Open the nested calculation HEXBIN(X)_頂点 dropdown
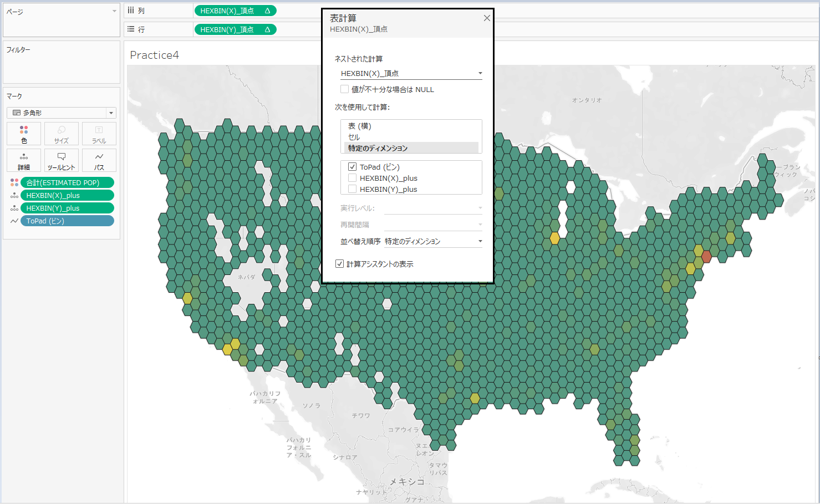 (411, 73)
